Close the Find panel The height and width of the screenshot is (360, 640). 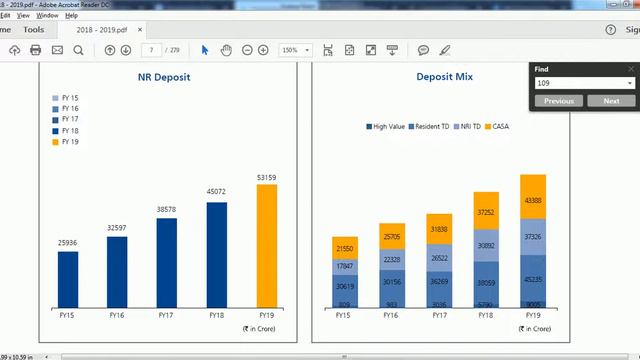[x=631, y=69]
